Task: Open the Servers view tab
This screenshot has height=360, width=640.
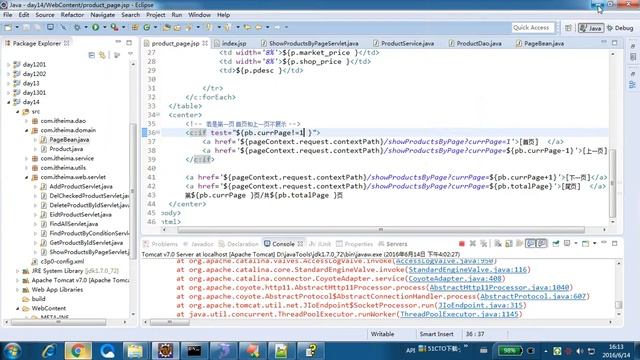Action: 393,244
